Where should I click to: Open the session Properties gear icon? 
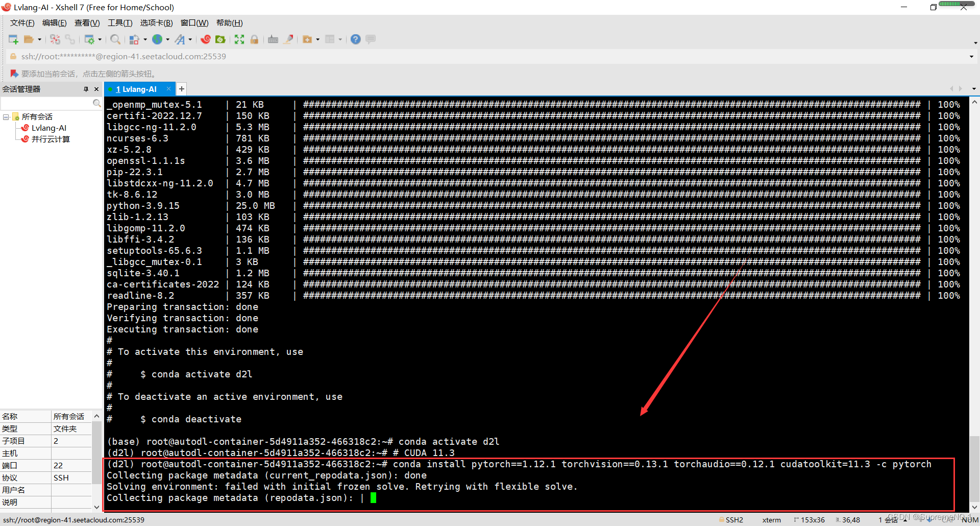coord(89,39)
